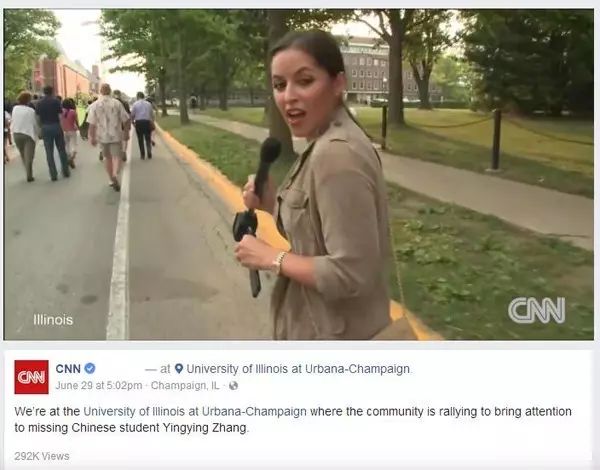
Task: Click the blue verified badge beside CNN
Action: (x=90, y=369)
